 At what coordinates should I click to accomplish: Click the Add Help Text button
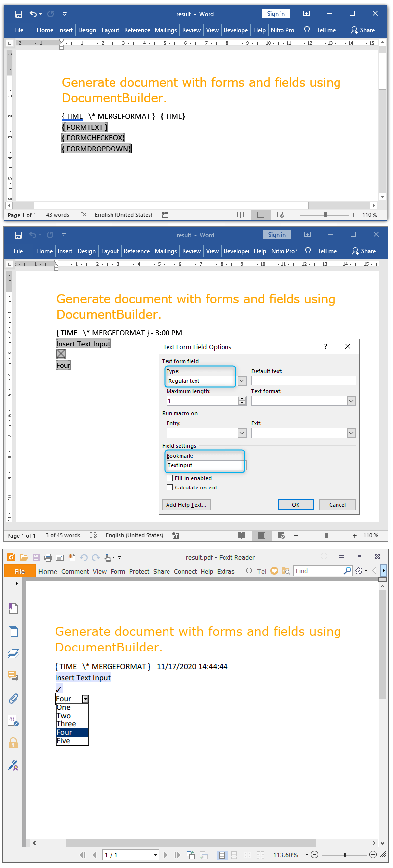(186, 505)
